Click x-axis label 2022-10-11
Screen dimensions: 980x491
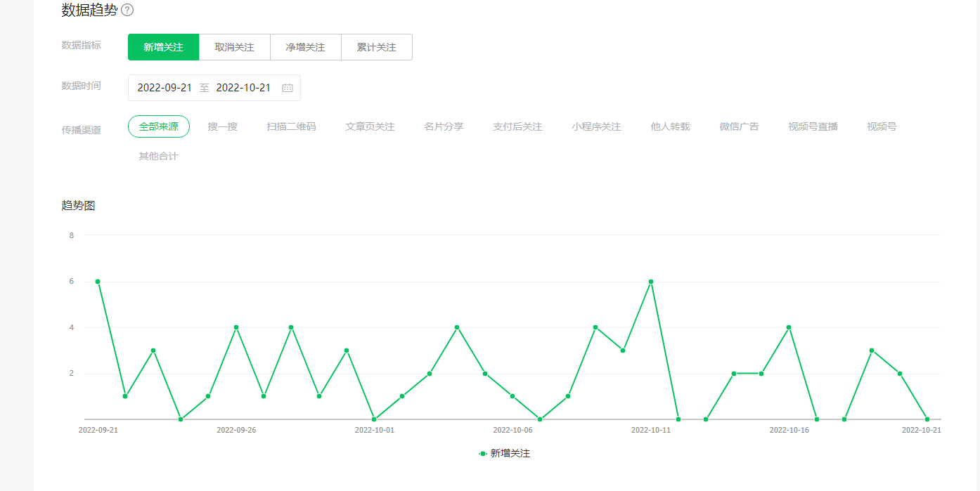pyautogui.click(x=651, y=430)
